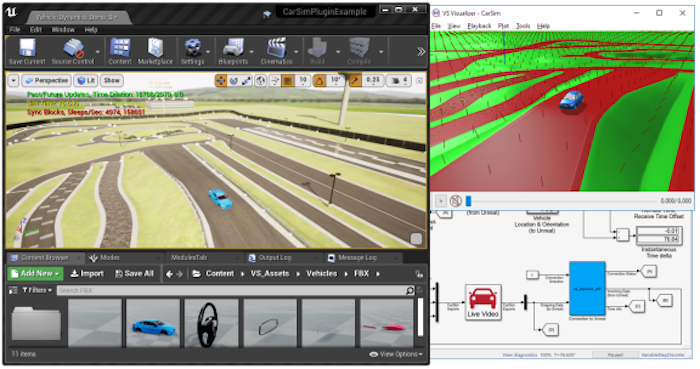Open Cinematics dropdown arrow
The height and width of the screenshot is (369, 700).
297,52
